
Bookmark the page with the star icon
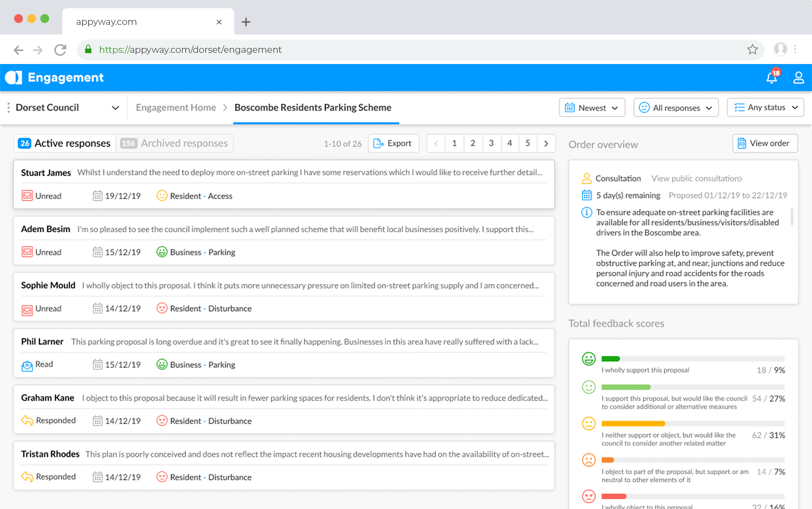[752, 49]
